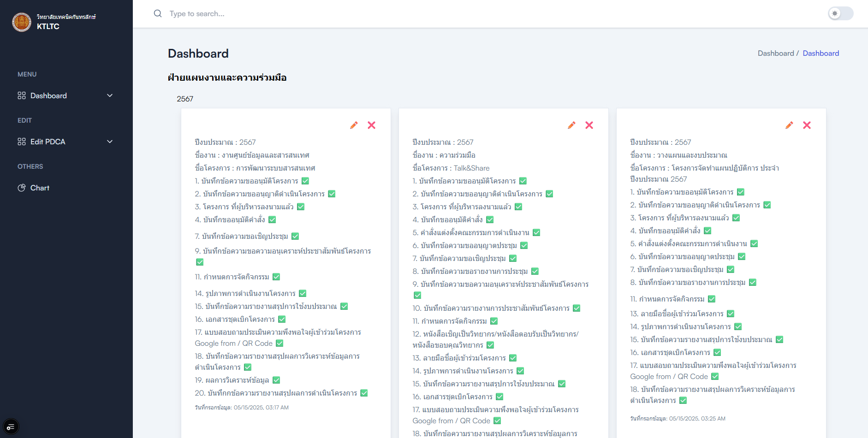This screenshot has height=438, width=868.
Task: Click pencil icon on the third project card
Action: tap(789, 125)
